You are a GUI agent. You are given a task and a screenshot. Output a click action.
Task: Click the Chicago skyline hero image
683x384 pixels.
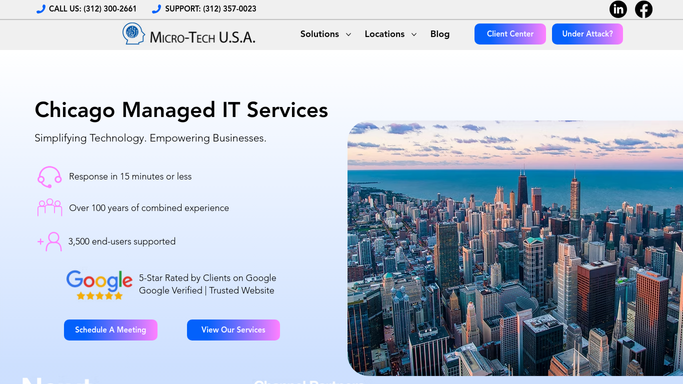click(x=515, y=248)
